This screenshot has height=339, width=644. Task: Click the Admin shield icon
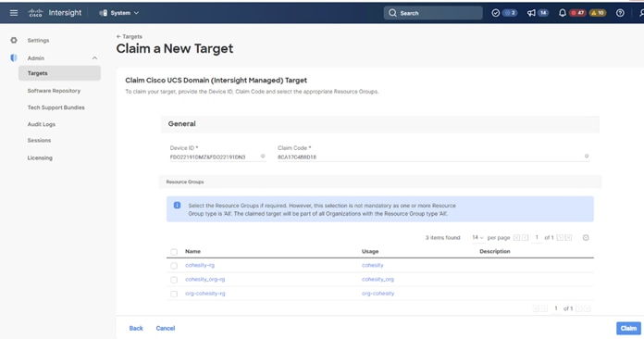click(x=14, y=58)
